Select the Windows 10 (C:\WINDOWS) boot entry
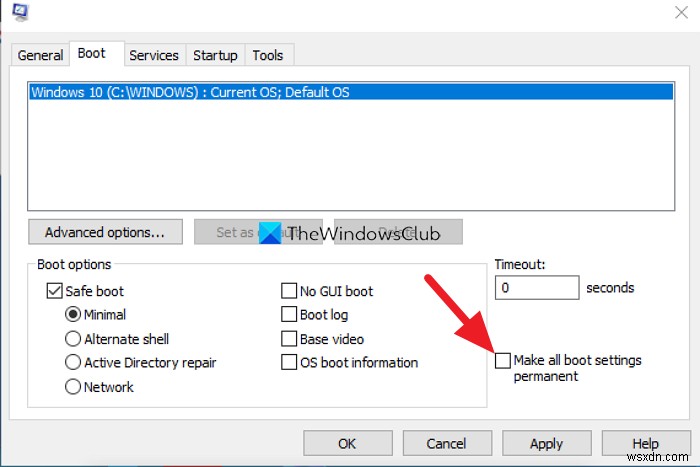Viewport: 700px width, 467px height. pos(351,92)
